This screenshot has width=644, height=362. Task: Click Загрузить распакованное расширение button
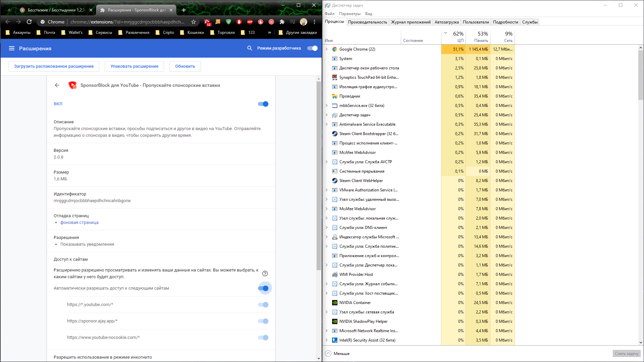[x=54, y=66]
